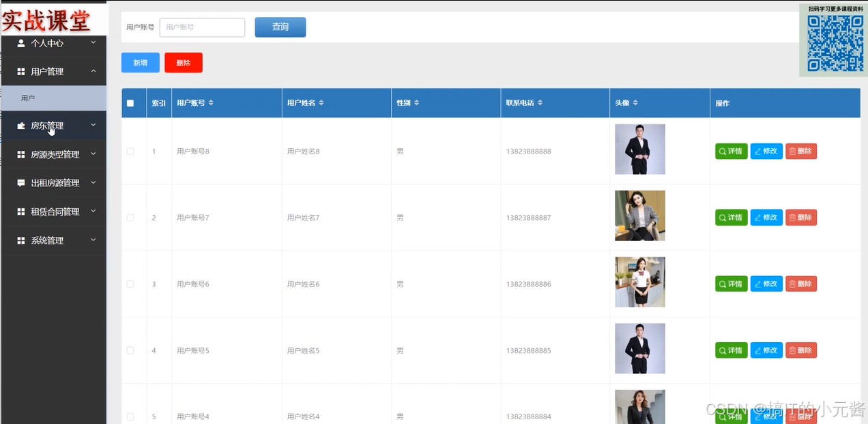The height and width of the screenshot is (424, 868).
Task: Click the blue 查询 search button
Action: [x=280, y=27]
